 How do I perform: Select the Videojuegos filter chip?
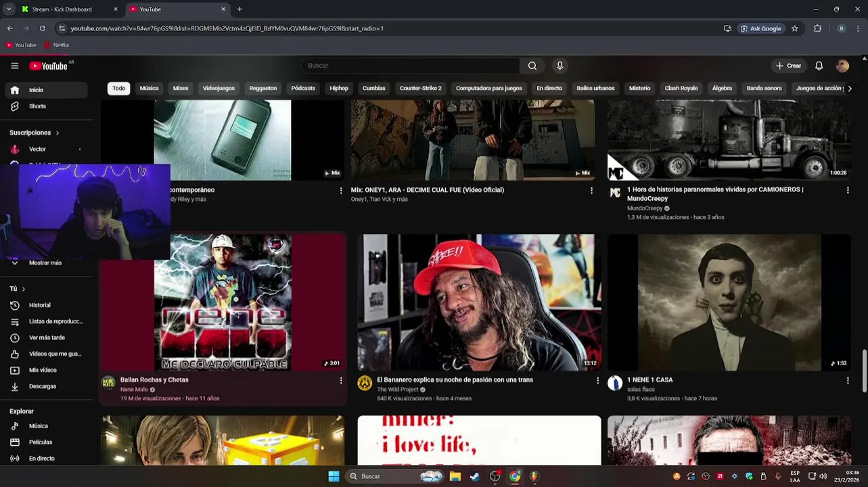(219, 89)
